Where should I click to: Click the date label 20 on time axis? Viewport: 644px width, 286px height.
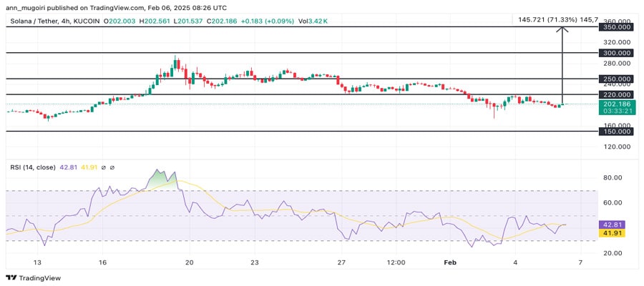tap(190, 262)
